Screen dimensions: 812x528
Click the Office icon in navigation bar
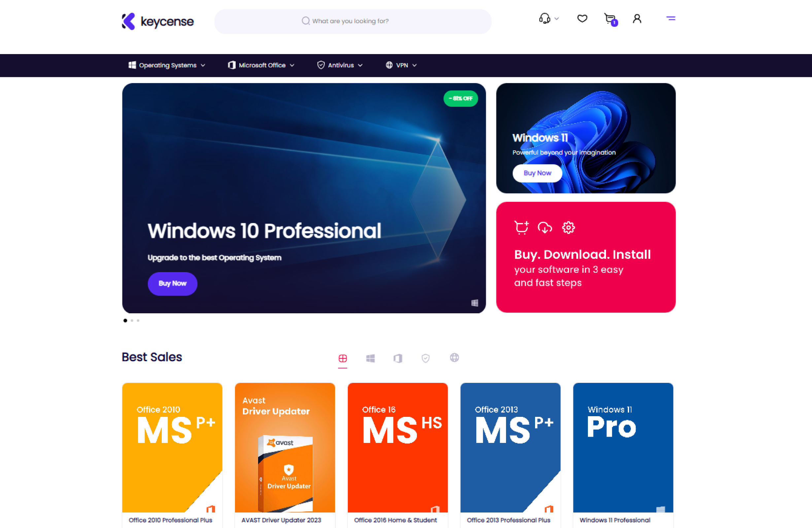[232, 65]
